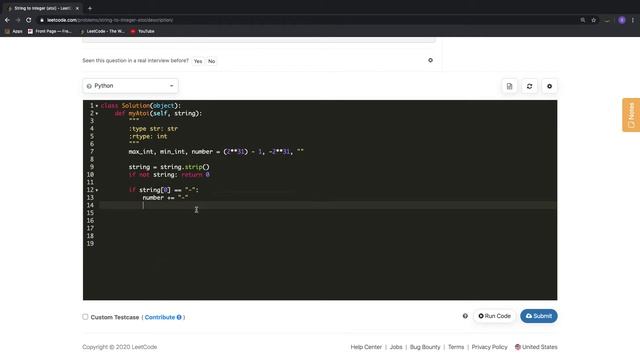The image size is (640, 360).
Task: Open the purple profile avatar
Action: tap(622, 20)
